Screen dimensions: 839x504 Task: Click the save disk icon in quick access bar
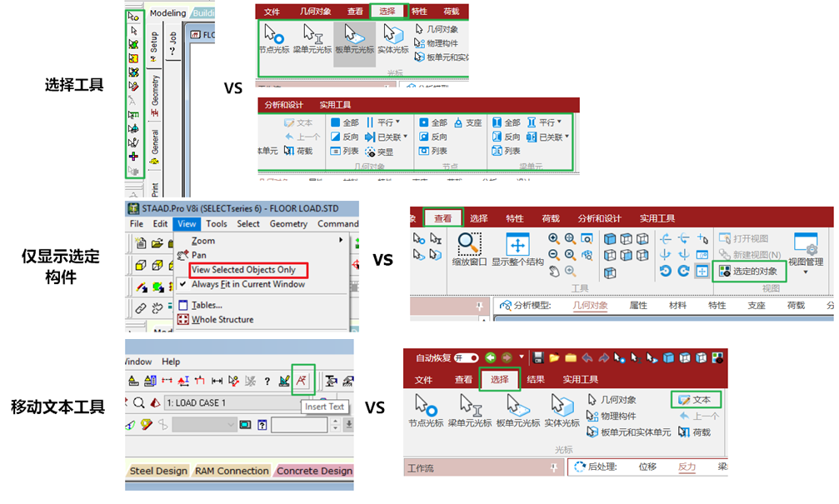tap(538, 357)
